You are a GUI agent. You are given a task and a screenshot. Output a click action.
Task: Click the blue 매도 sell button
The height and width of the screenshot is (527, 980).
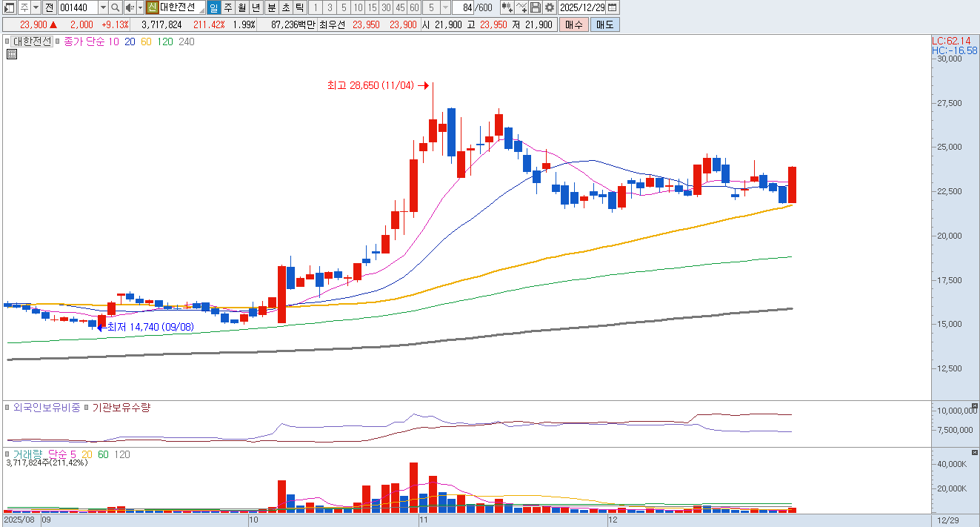[604, 24]
